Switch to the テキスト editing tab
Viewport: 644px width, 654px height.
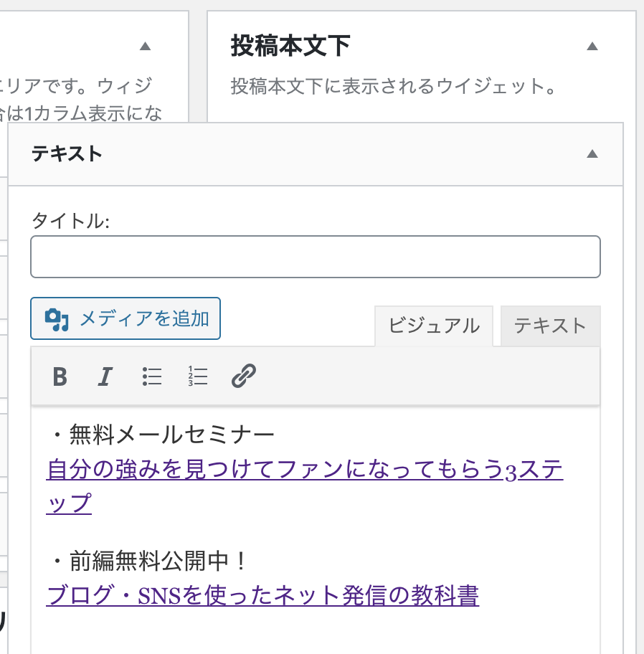(549, 326)
